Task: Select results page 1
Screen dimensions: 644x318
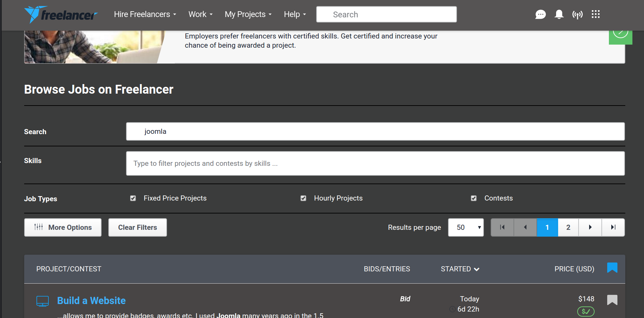Action: point(547,227)
